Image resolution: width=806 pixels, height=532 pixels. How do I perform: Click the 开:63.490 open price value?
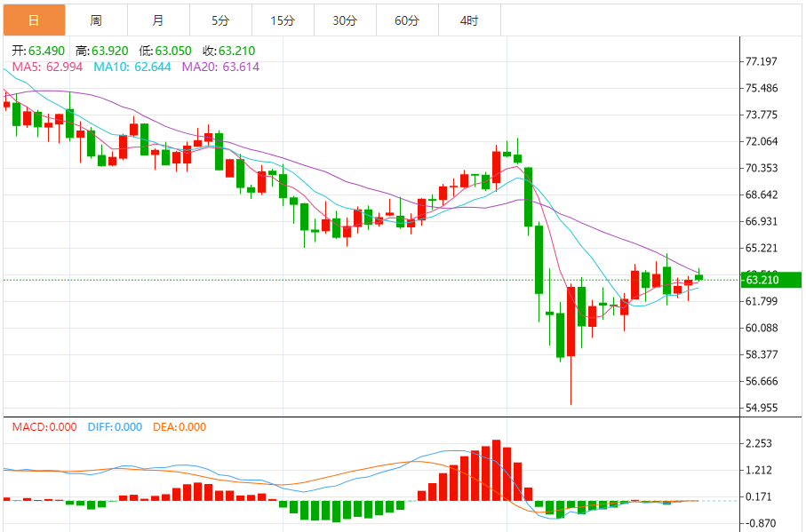[x=38, y=51]
